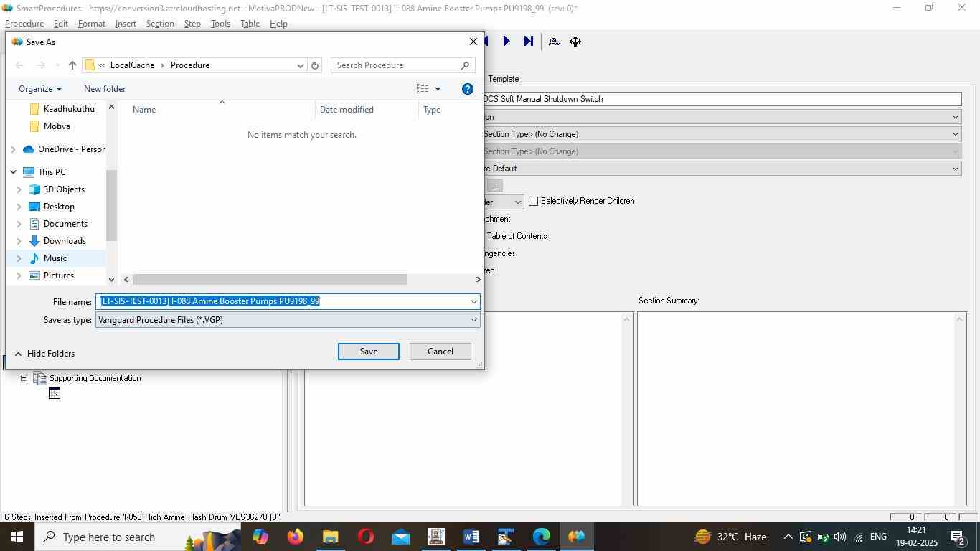
Task: Open Save As dialog help icon
Action: 467,89
